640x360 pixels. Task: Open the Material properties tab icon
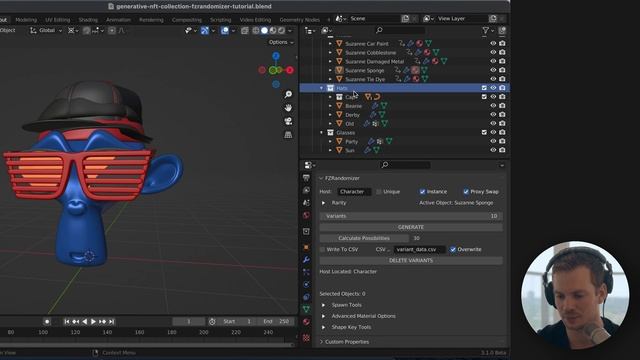click(x=306, y=322)
